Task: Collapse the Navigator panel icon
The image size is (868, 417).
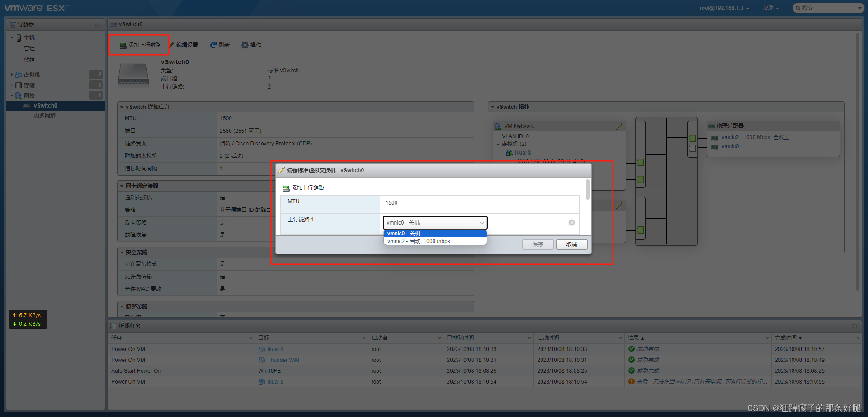Action: coord(98,24)
